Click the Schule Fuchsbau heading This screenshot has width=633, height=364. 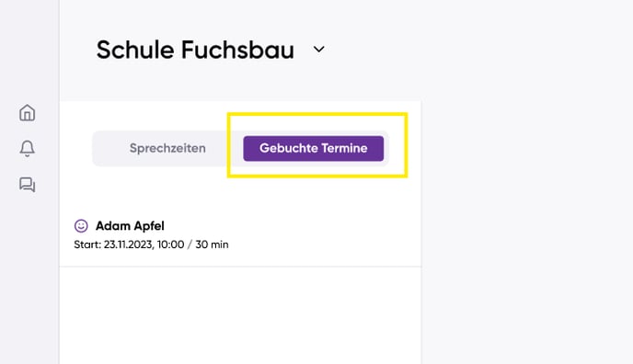pyautogui.click(x=195, y=50)
